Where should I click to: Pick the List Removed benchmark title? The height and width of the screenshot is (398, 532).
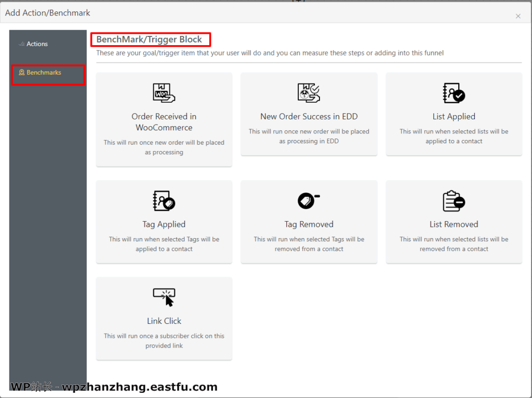coord(454,224)
